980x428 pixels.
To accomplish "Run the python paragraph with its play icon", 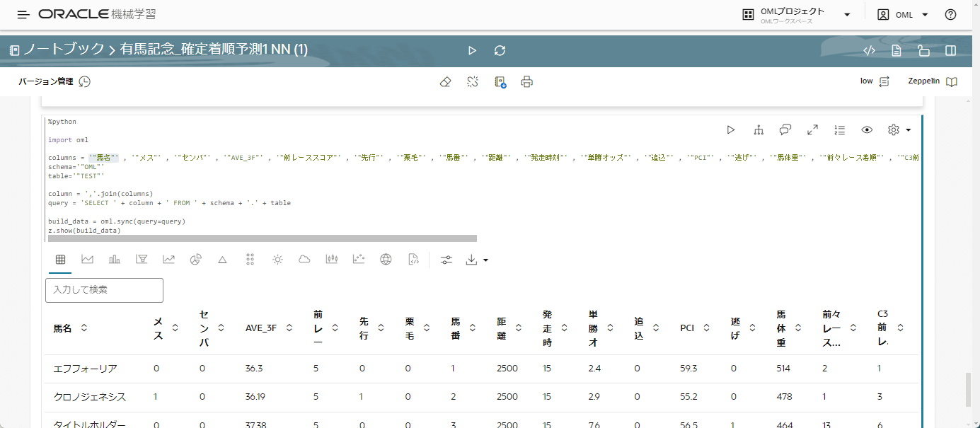I will (x=731, y=129).
